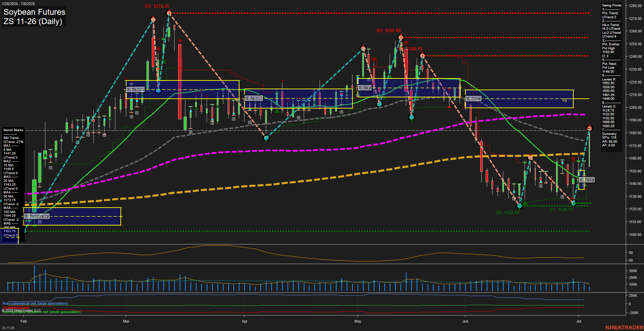Image resolution: width=644 pixels, height=331 pixels.
Task: Click Nonreportable positions net (small speculators) legend
Action: (x=42, y=312)
